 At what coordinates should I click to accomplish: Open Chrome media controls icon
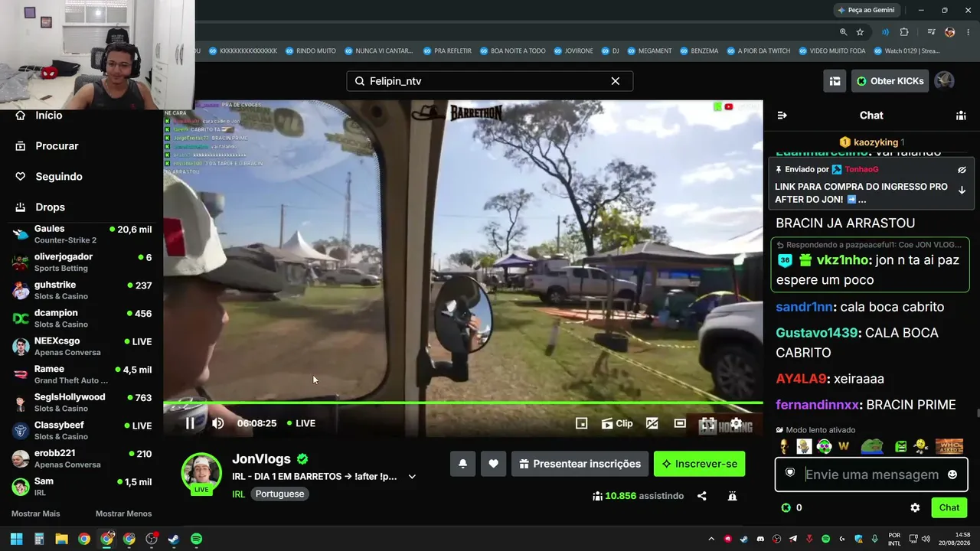tap(931, 32)
